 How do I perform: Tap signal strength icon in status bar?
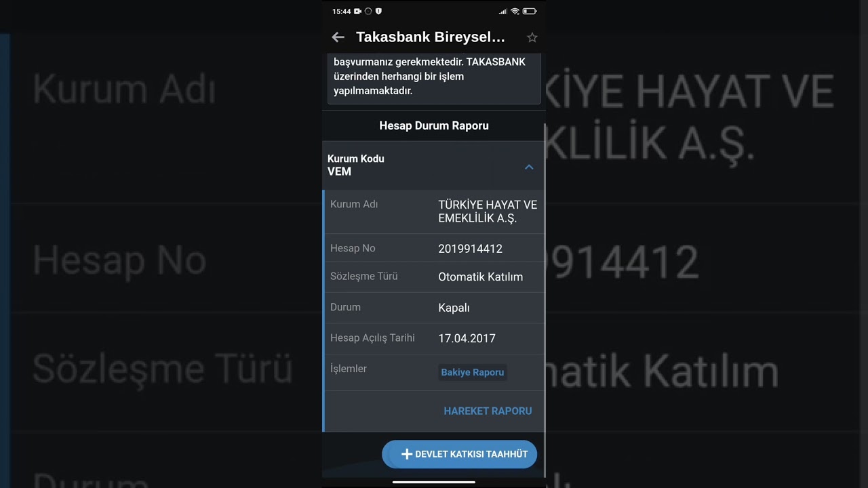coord(502,11)
